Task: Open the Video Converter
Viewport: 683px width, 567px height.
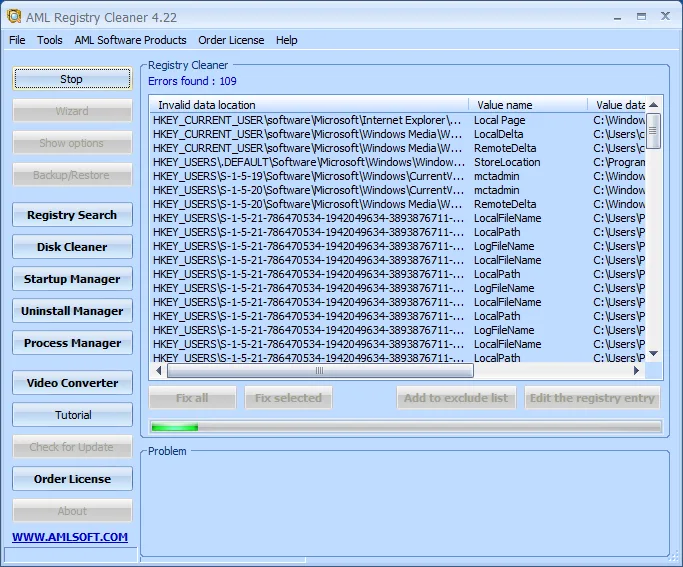Action: coord(72,383)
